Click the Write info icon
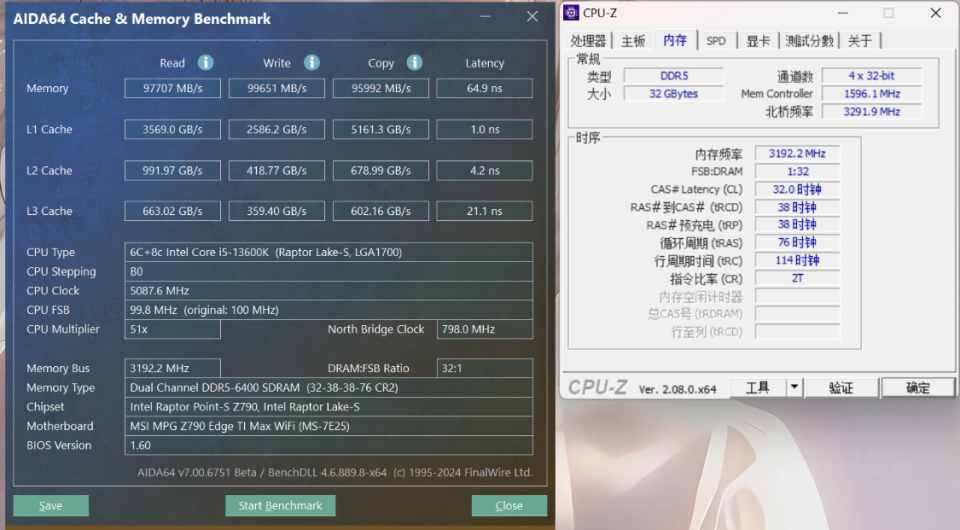The image size is (960, 530). pyautogui.click(x=312, y=62)
